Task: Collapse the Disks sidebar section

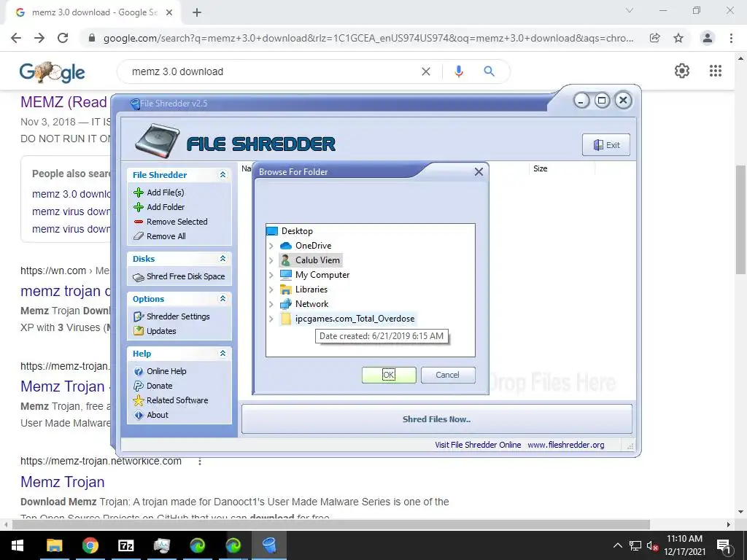Action: 222,259
